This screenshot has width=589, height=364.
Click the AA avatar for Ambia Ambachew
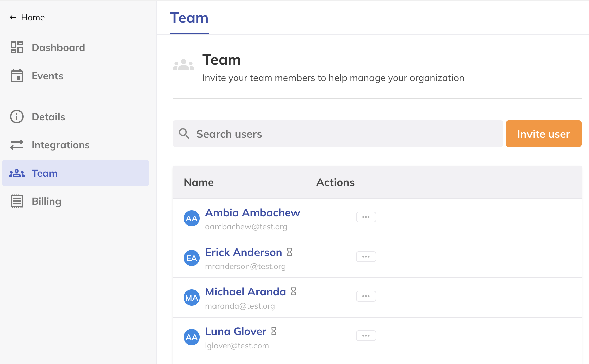coord(192,218)
